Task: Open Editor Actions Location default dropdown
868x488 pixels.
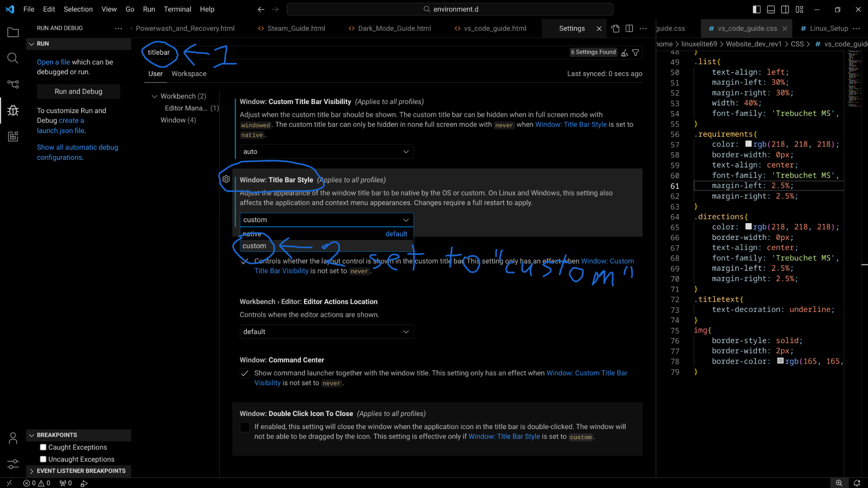Action: 327,332
